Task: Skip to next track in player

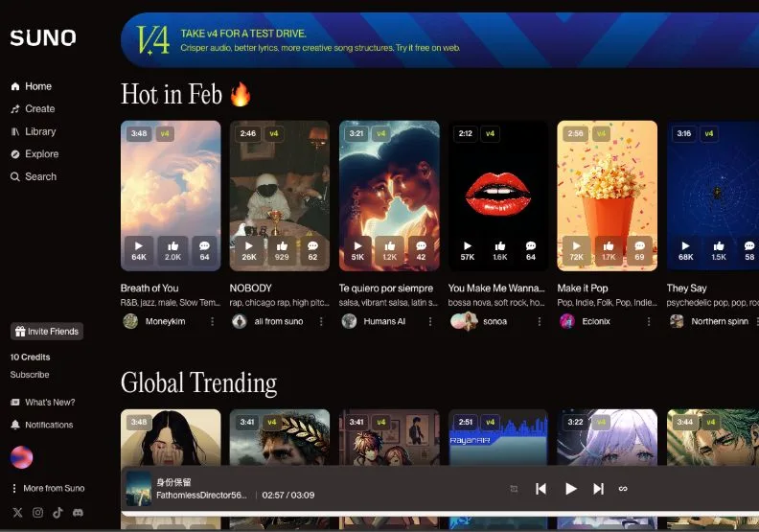Action: (599, 489)
